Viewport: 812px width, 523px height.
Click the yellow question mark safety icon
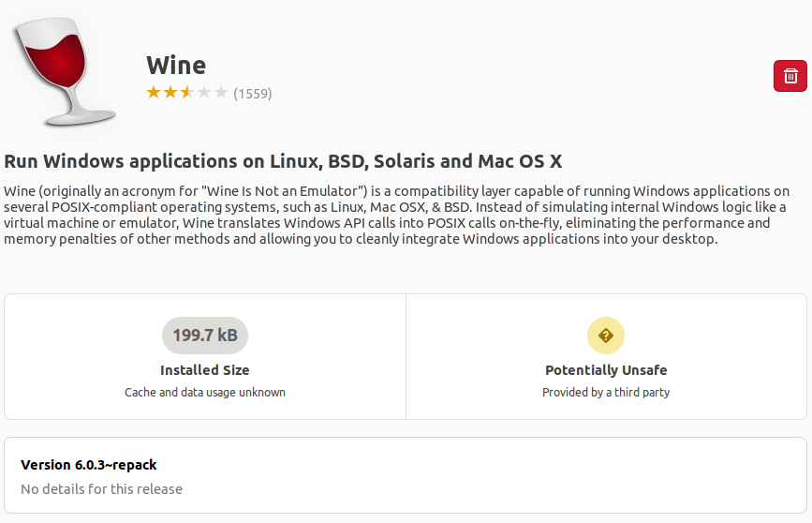[606, 336]
